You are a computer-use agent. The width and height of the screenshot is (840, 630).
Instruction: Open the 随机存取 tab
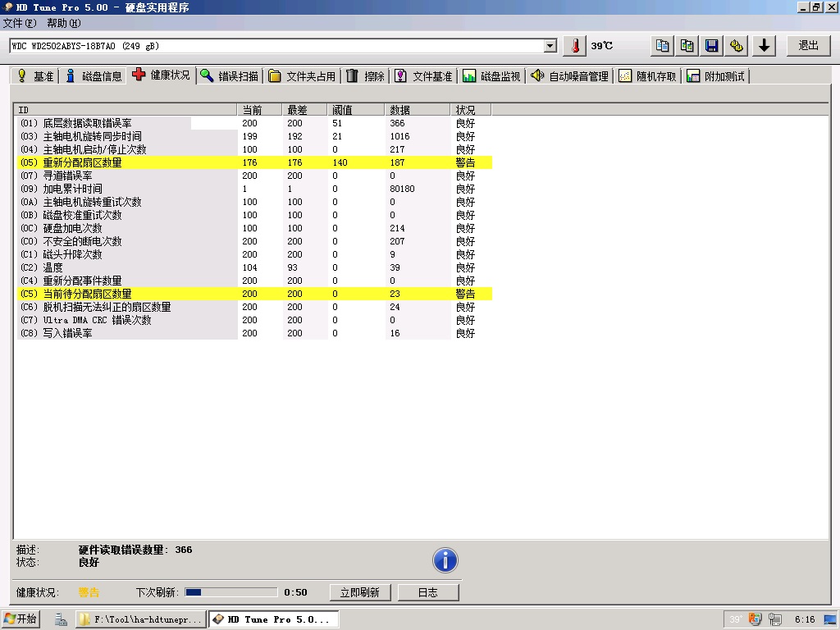(x=648, y=76)
